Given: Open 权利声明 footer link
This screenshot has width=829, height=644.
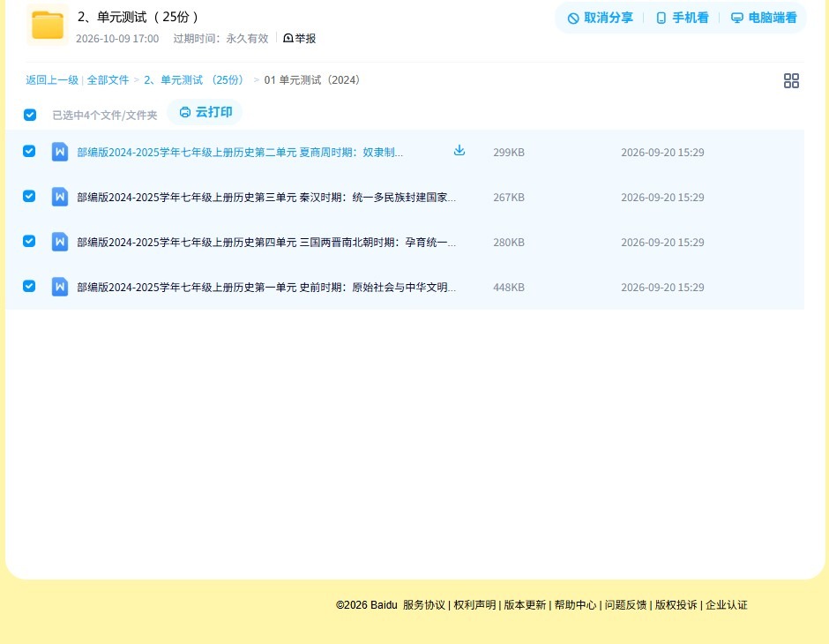Looking at the screenshot, I should (474, 605).
